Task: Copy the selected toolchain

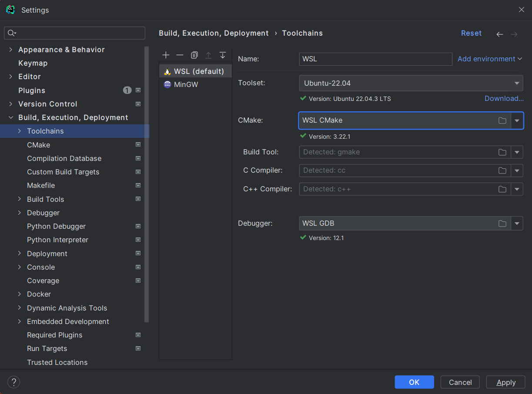Action: click(194, 55)
